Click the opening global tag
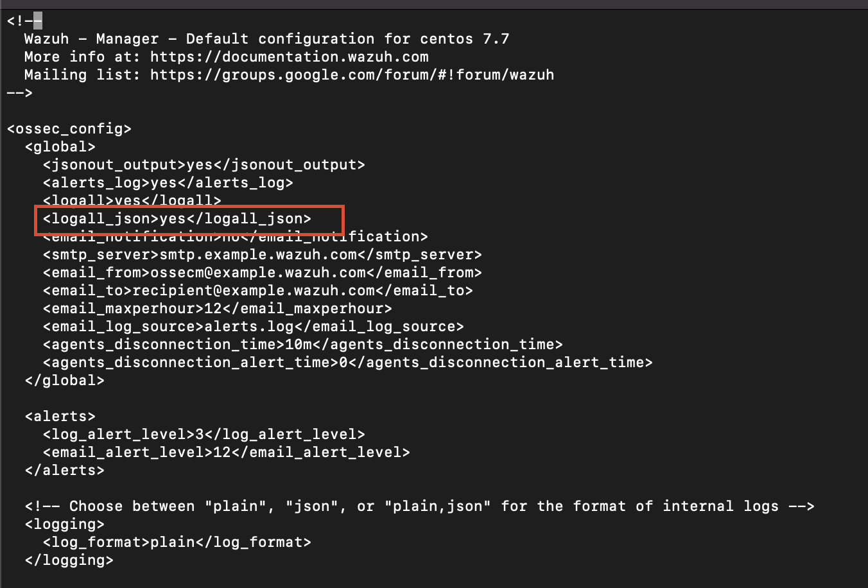Viewport: 868px width, 588px height. 60,147
